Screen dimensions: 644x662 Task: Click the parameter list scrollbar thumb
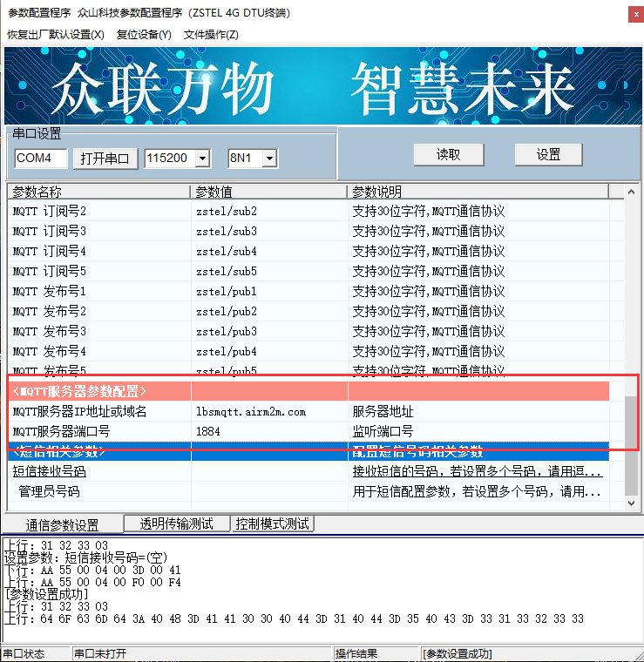pyautogui.click(x=631, y=445)
